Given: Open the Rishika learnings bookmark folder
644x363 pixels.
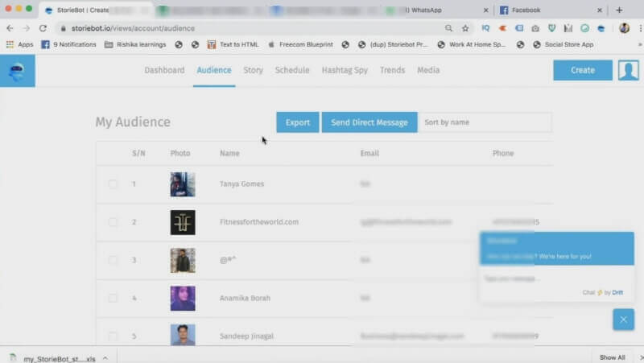Looking at the screenshot, I should [x=135, y=44].
